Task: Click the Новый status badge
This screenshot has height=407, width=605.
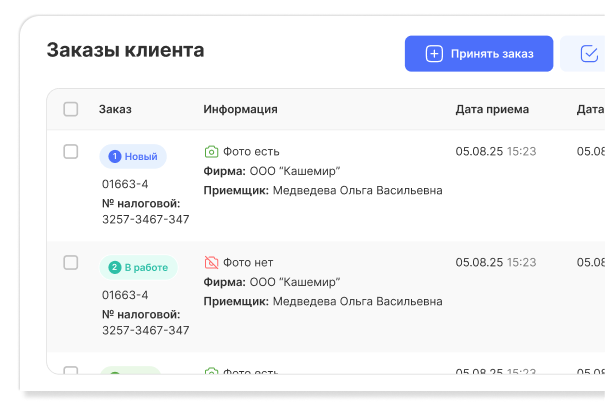Action: coord(133,157)
